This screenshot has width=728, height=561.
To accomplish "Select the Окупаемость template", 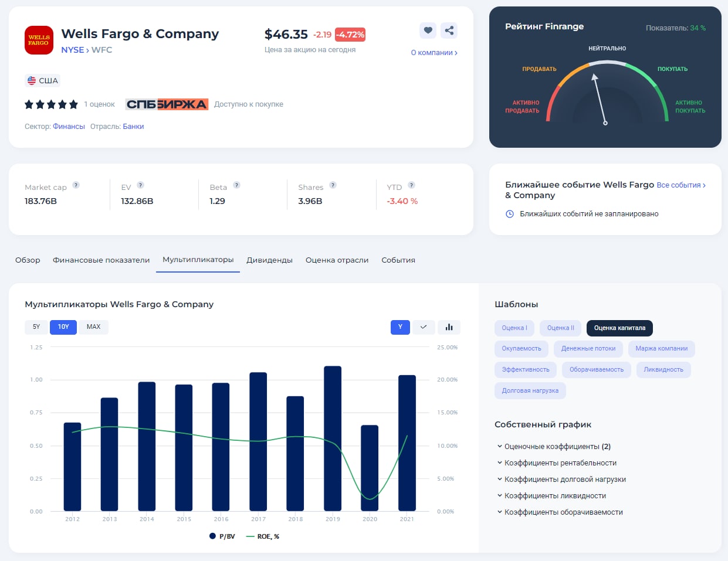I will pyautogui.click(x=522, y=349).
